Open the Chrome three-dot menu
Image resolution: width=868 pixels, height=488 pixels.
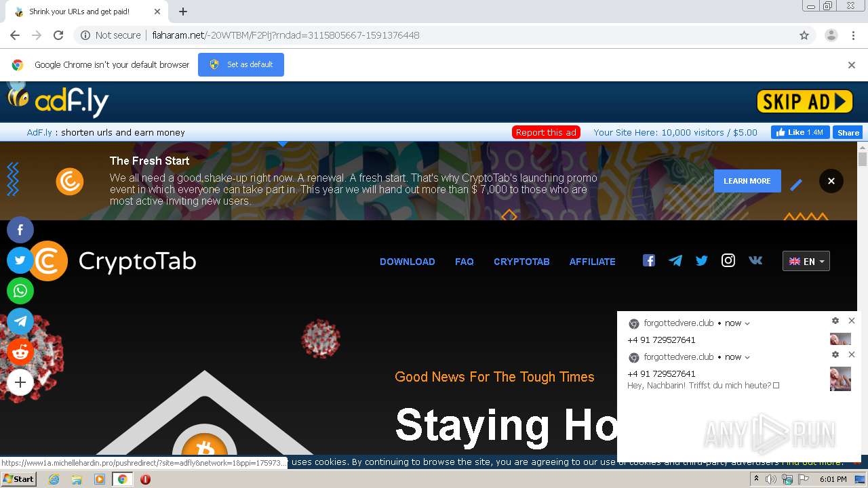(x=854, y=35)
